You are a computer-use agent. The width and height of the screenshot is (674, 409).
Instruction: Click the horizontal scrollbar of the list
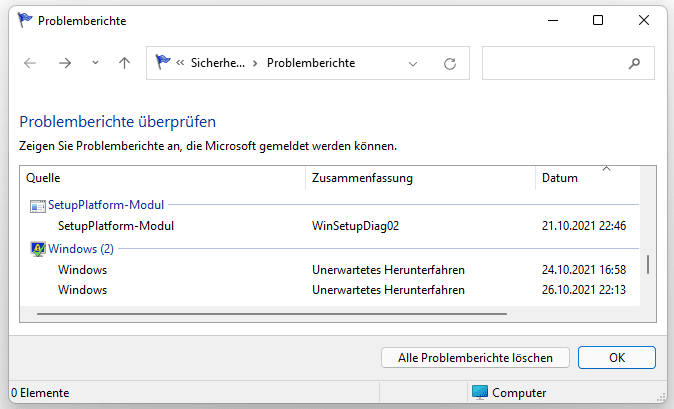(272, 314)
